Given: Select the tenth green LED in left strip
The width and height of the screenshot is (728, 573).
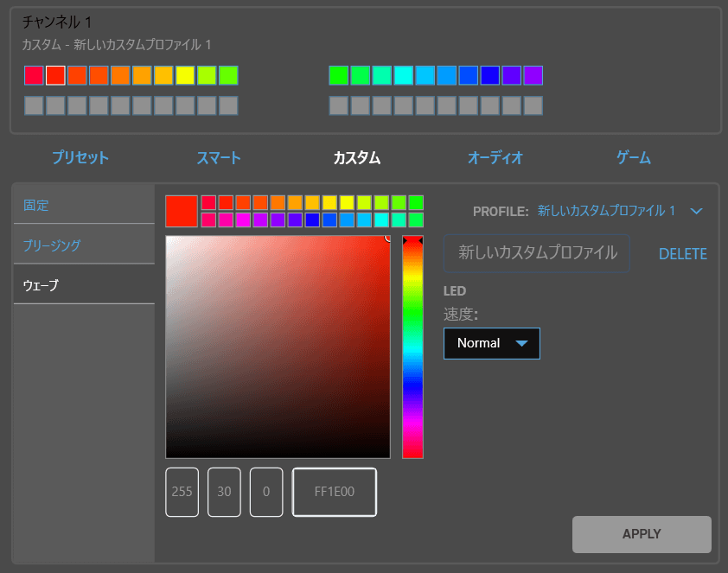Looking at the screenshot, I should tap(228, 75).
